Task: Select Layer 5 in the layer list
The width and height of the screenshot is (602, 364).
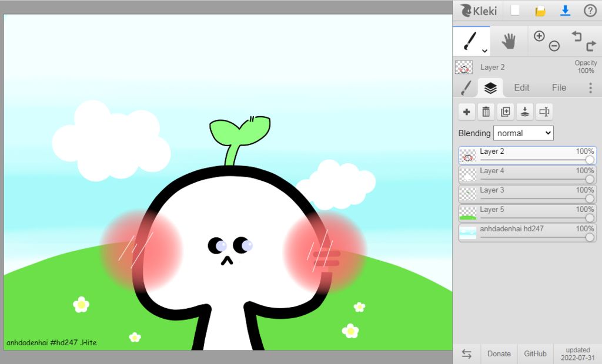Action: coord(527,213)
